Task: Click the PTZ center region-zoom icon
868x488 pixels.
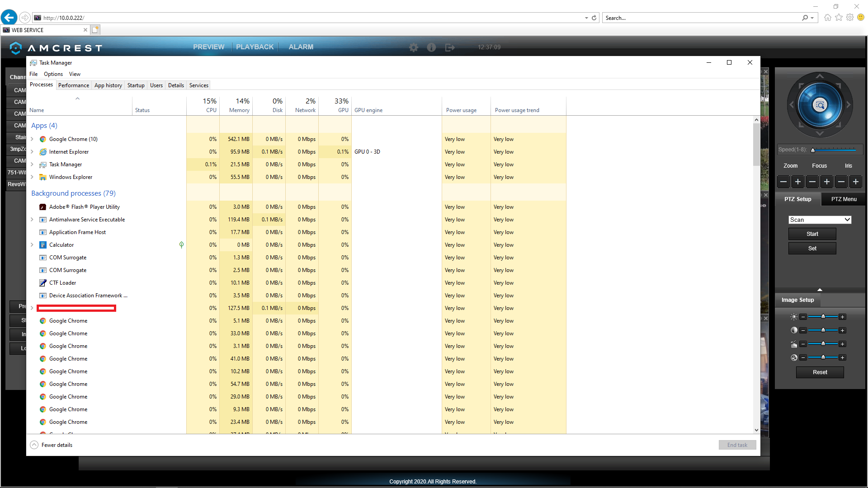Action: point(820,105)
